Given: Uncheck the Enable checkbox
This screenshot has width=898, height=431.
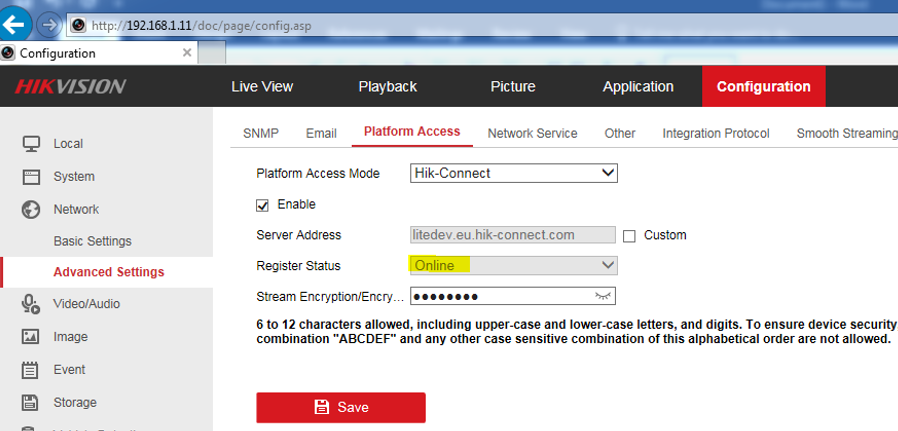Looking at the screenshot, I should (x=263, y=205).
